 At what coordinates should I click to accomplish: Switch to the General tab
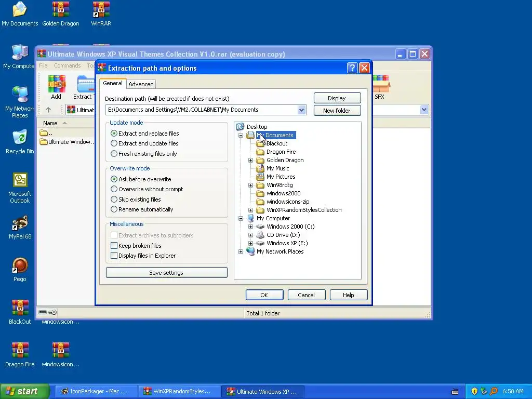(x=113, y=83)
